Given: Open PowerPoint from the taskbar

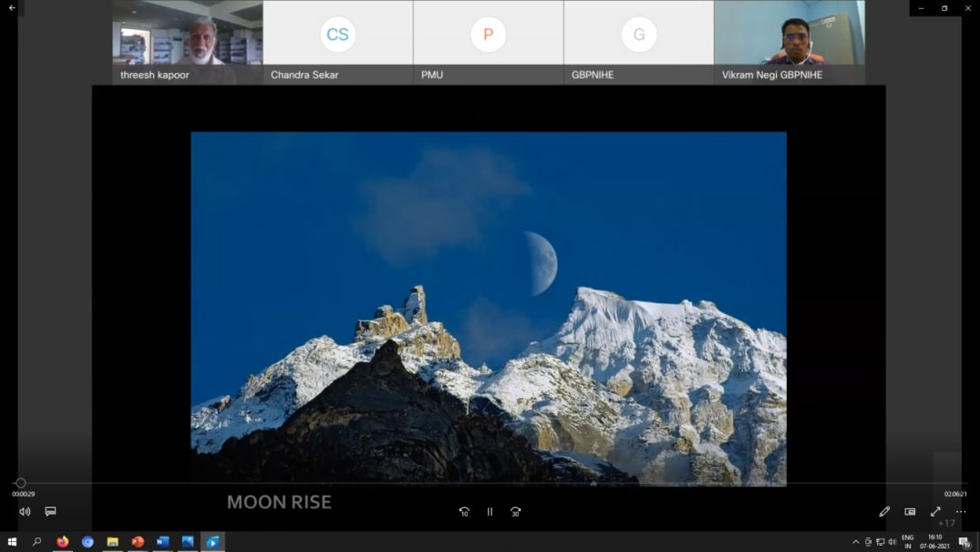Looking at the screenshot, I should [x=138, y=542].
